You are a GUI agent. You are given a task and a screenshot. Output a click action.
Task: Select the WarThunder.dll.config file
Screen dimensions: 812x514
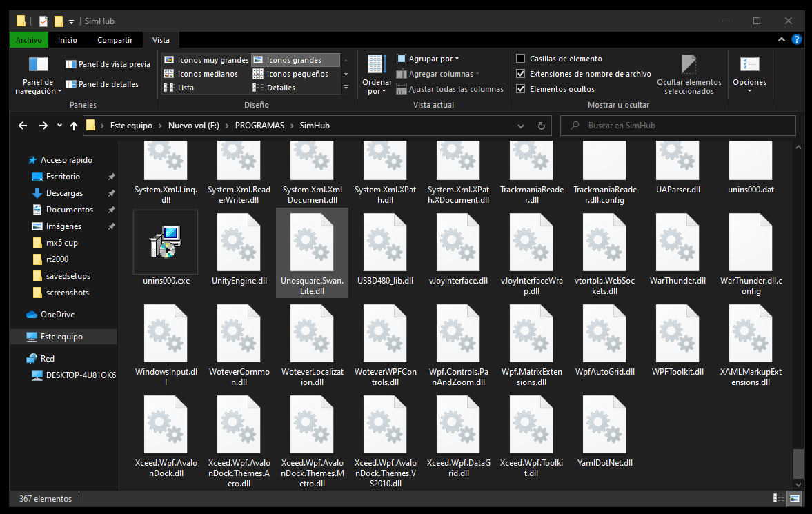pyautogui.click(x=751, y=253)
